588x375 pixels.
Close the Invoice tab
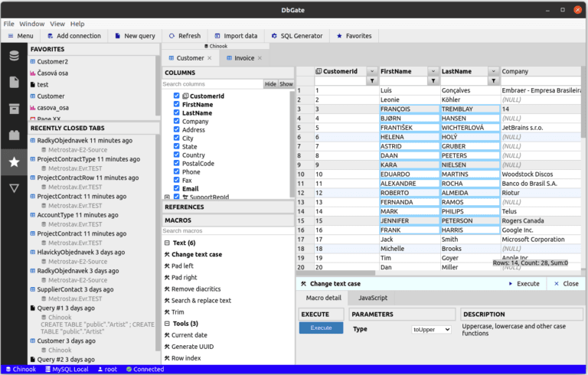click(260, 58)
